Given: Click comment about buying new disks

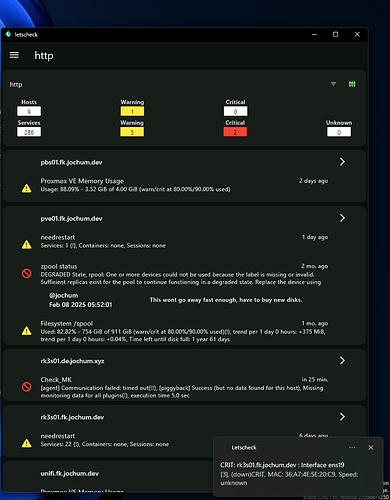Looking at the screenshot, I should (226, 300).
